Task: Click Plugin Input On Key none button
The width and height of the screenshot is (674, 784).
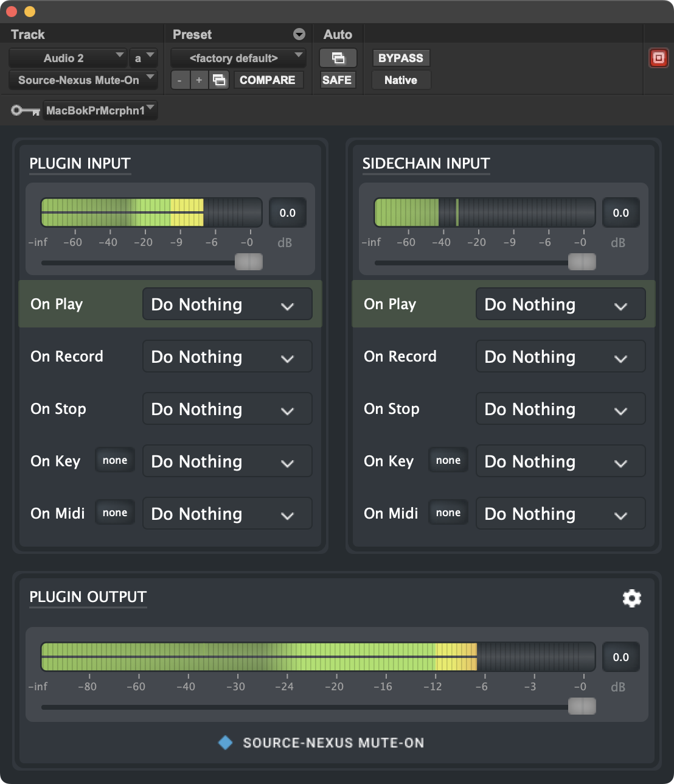Action: (115, 461)
